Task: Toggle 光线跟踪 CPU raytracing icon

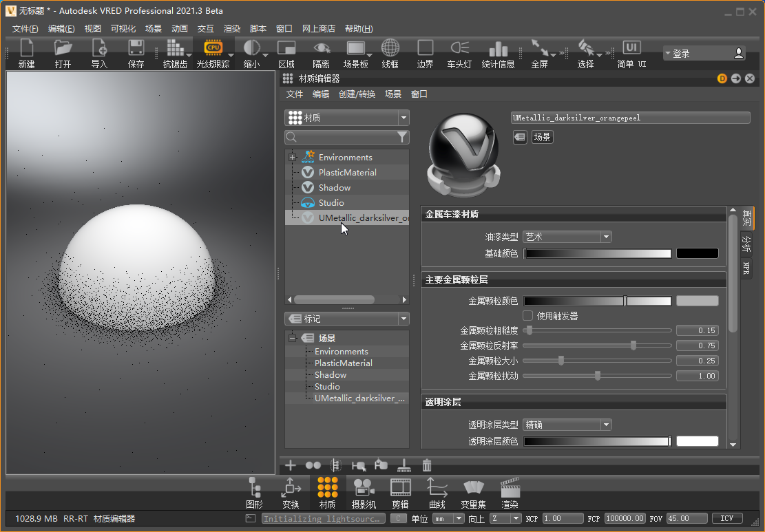Action: pyautogui.click(x=213, y=47)
